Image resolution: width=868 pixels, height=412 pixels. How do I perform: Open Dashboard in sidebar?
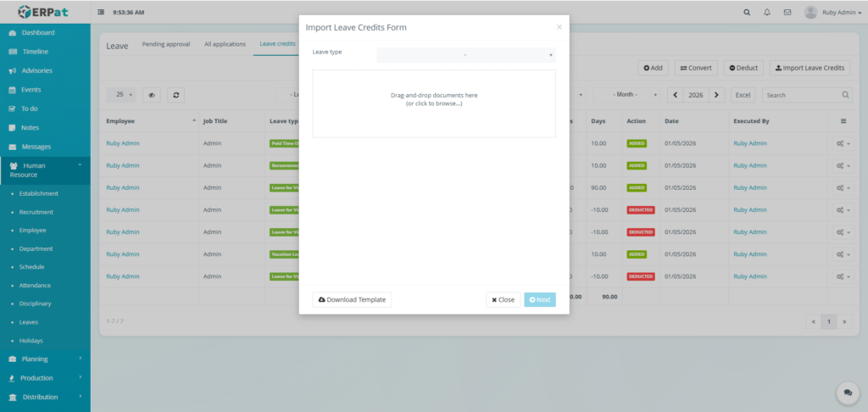45,33
